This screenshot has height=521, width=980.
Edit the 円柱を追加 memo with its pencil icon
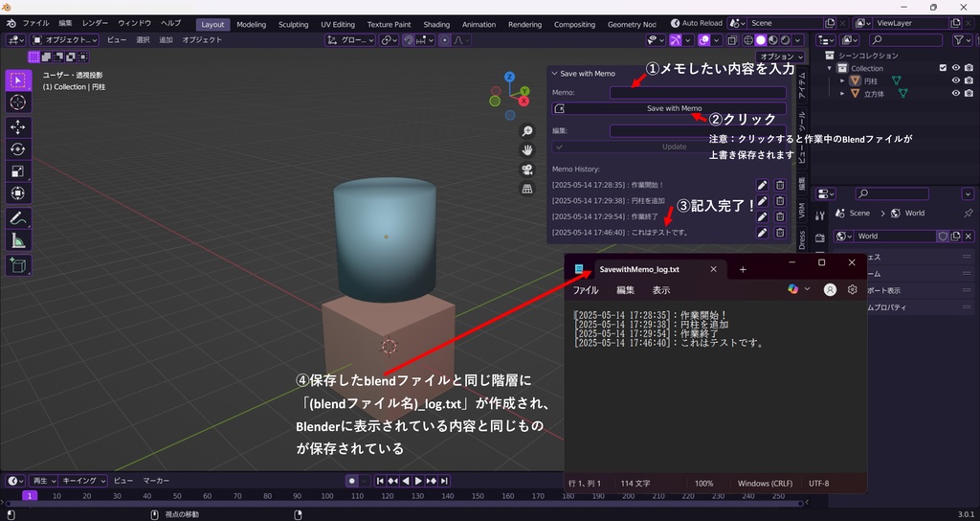click(762, 201)
